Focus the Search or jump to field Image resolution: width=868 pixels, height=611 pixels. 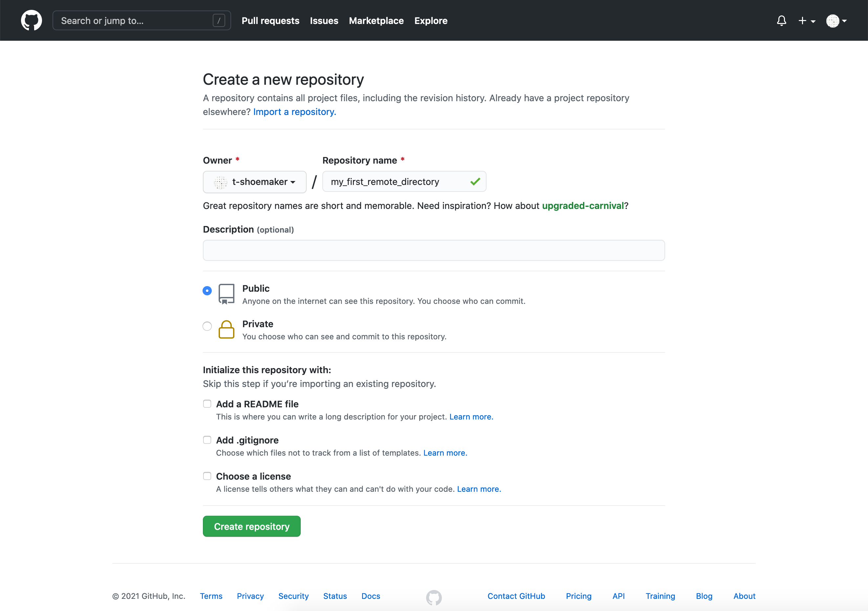click(142, 20)
